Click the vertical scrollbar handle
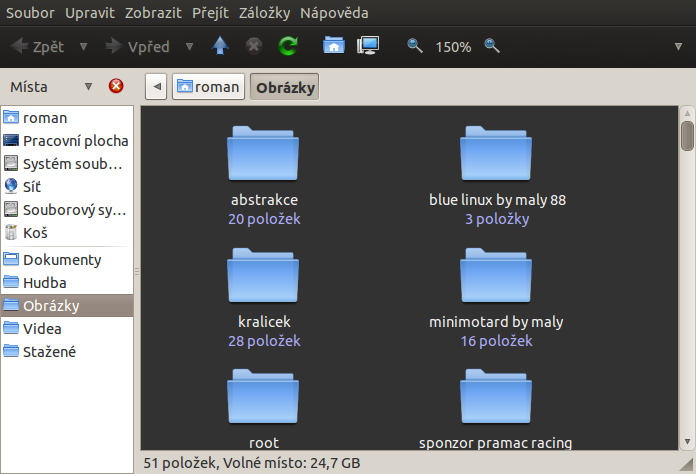The image size is (696, 474). click(x=687, y=136)
